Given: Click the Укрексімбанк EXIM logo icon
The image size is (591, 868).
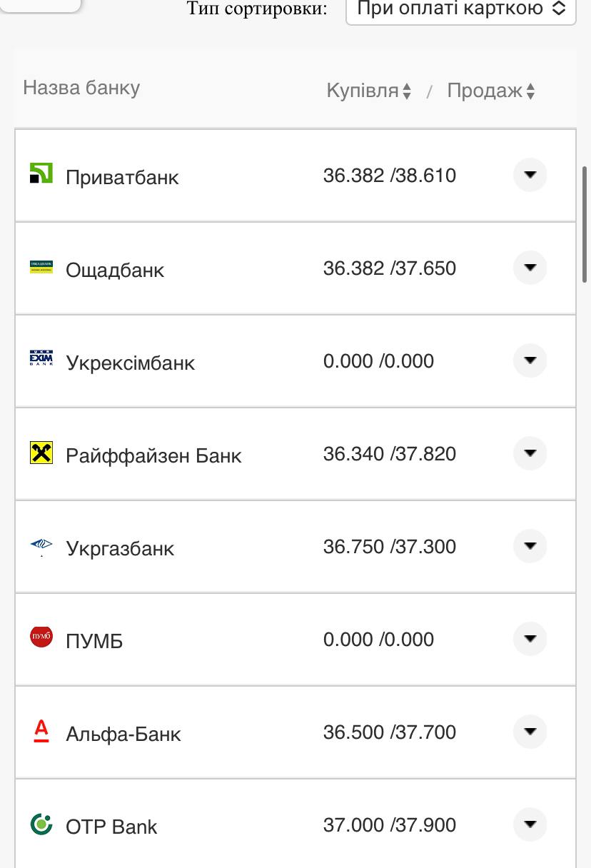Looking at the screenshot, I should [41, 358].
